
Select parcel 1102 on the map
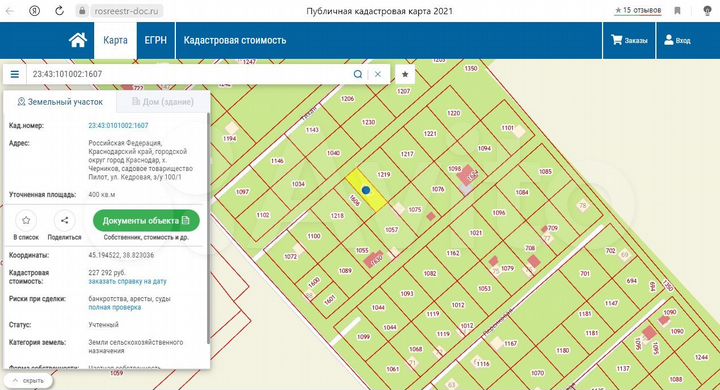coord(263,215)
